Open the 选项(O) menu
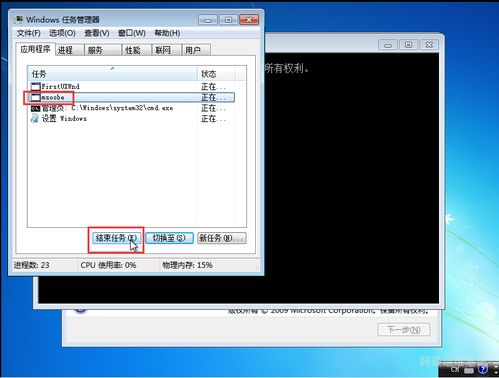The image size is (499, 378). click(62, 33)
